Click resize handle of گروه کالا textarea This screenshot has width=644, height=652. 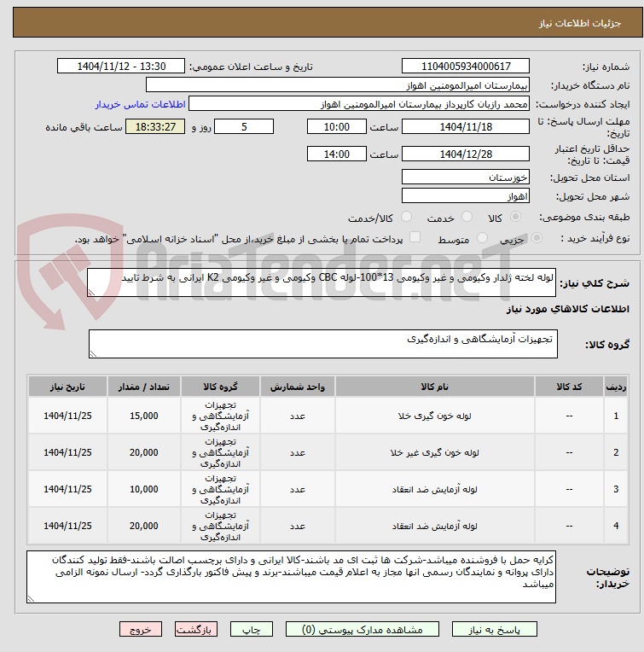(x=93, y=354)
